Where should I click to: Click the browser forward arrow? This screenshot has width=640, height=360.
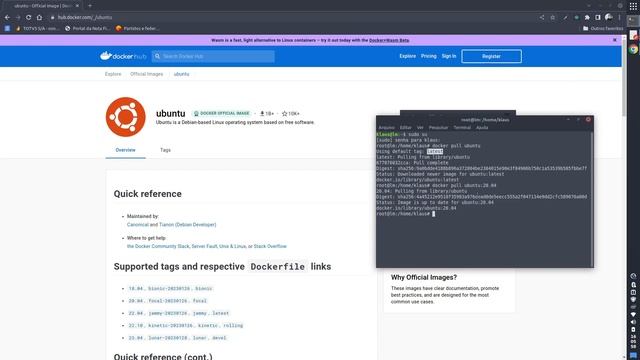[18, 18]
